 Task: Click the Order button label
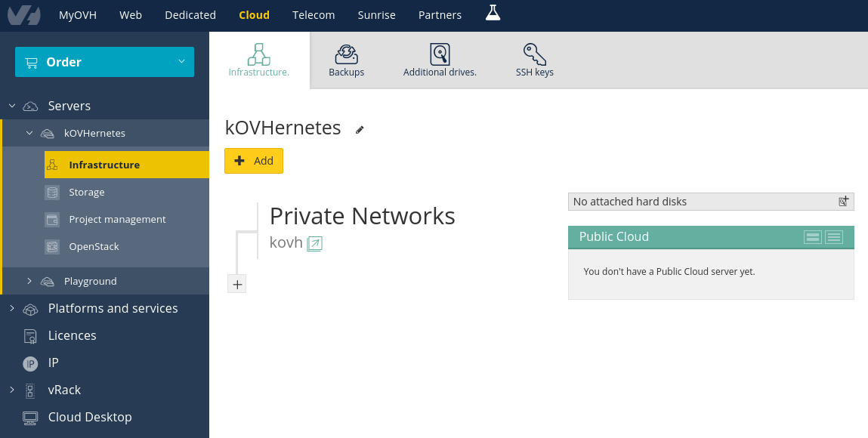tap(63, 62)
